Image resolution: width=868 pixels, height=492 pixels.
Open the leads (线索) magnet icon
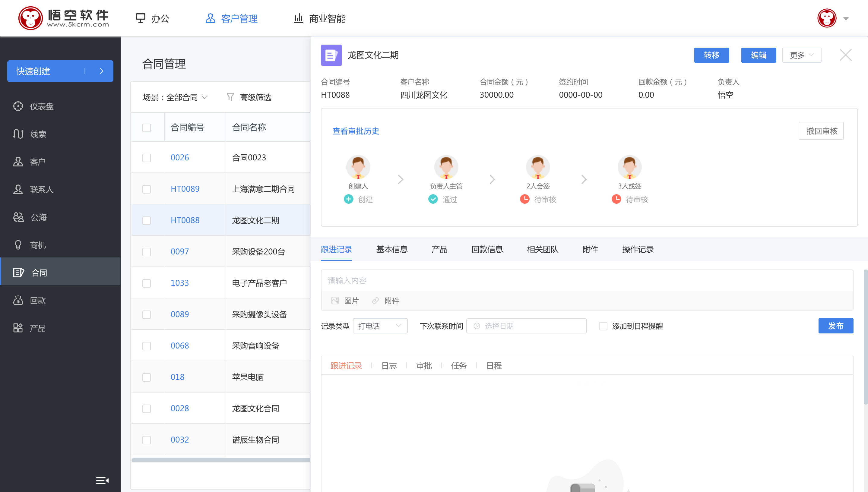pos(18,134)
